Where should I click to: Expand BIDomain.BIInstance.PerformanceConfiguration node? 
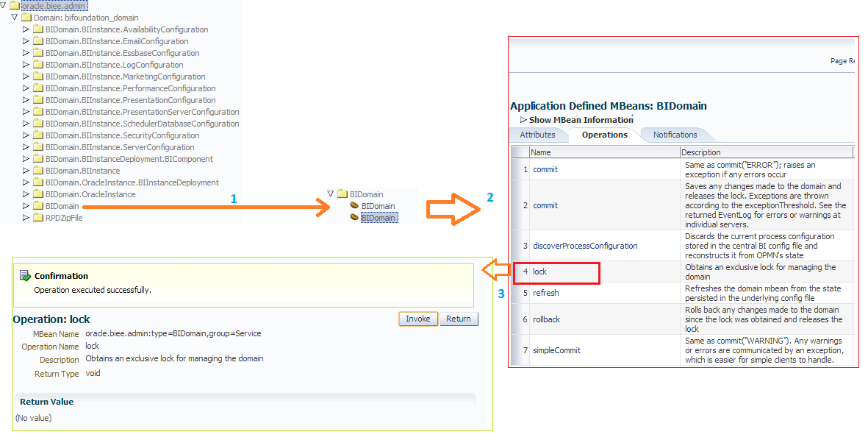(x=26, y=88)
